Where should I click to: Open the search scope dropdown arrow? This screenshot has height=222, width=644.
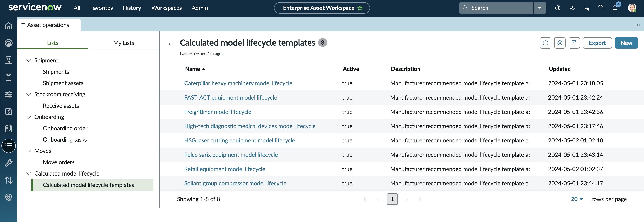[x=540, y=8]
